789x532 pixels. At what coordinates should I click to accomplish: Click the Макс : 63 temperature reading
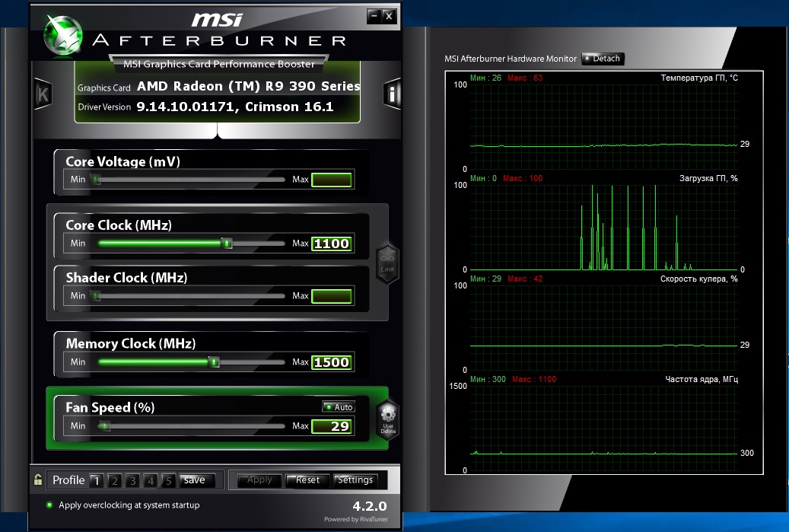coord(525,78)
